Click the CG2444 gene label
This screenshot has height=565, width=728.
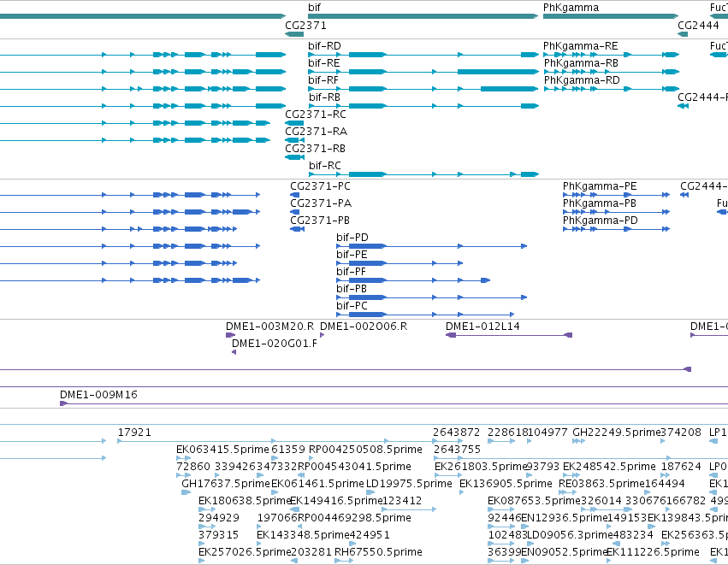coord(698,25)
